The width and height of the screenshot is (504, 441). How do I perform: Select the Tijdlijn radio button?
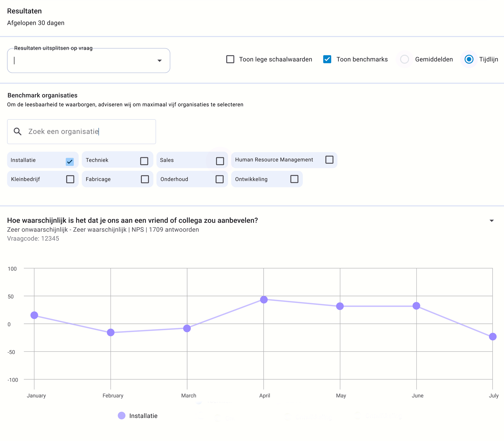coord(469,59)
